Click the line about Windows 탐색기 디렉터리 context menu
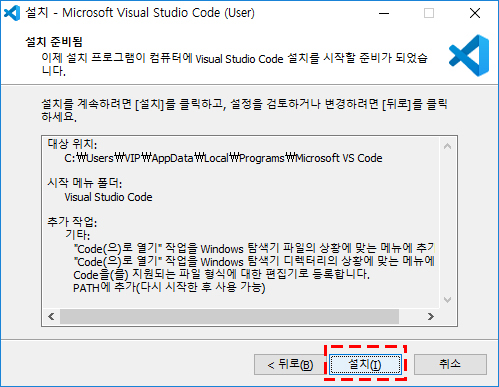This screenshot has height=387, width=499. pos(254,261)
